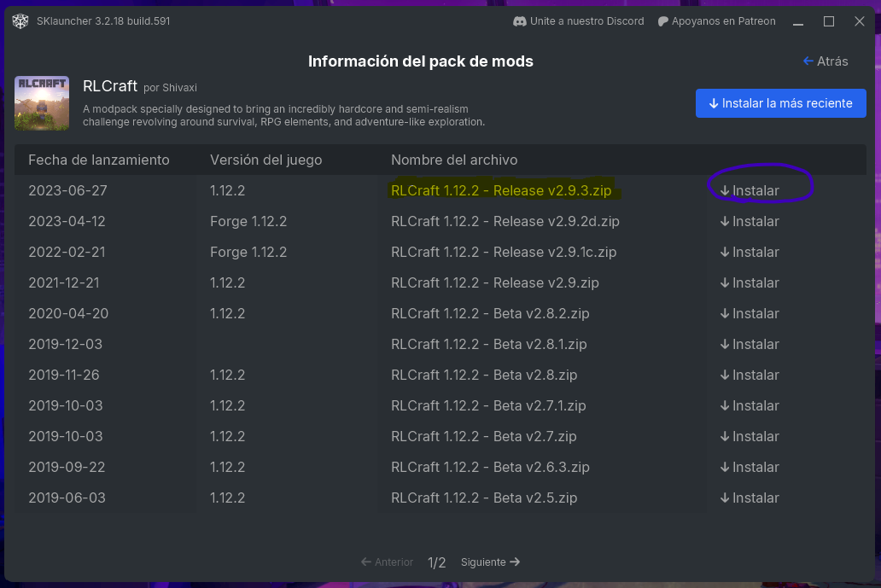Install RLCraft Release v2.9.1c
The height and width of the screenshot is (588, 881).
click(x=750, y=252)
